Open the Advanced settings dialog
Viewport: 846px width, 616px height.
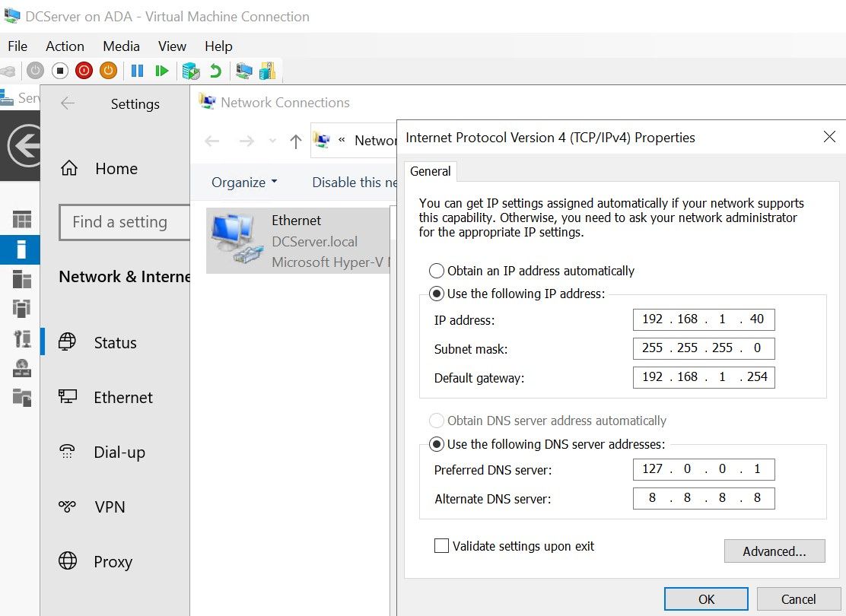point(774,551)
